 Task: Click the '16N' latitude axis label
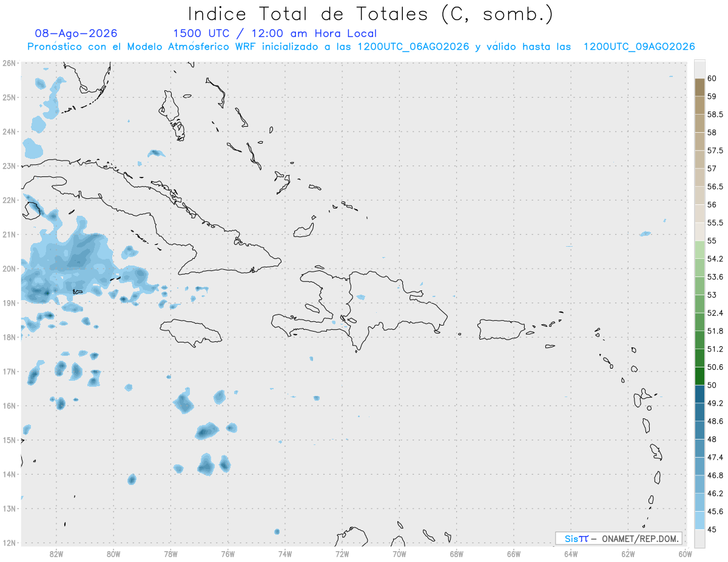pos(9,406)
